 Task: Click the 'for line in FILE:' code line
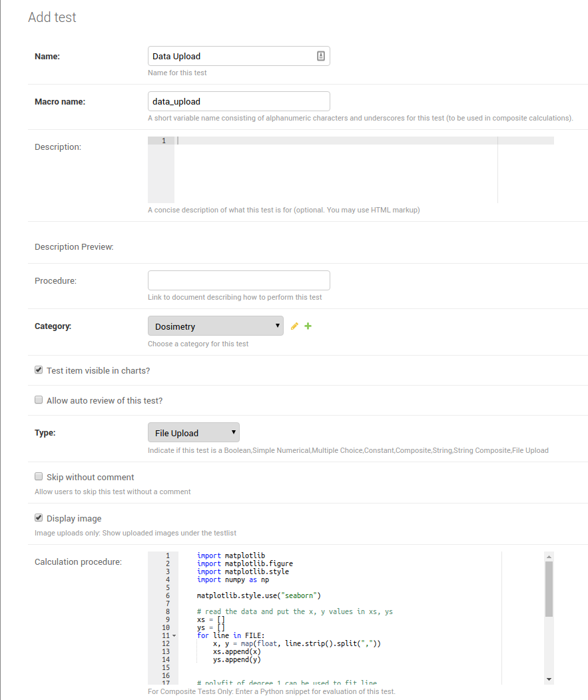coord(231,635)
